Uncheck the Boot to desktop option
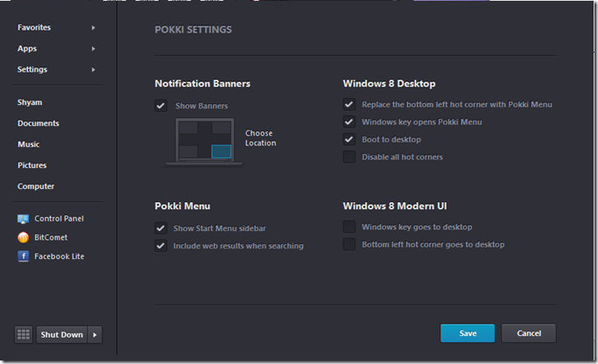 [349, 139]
